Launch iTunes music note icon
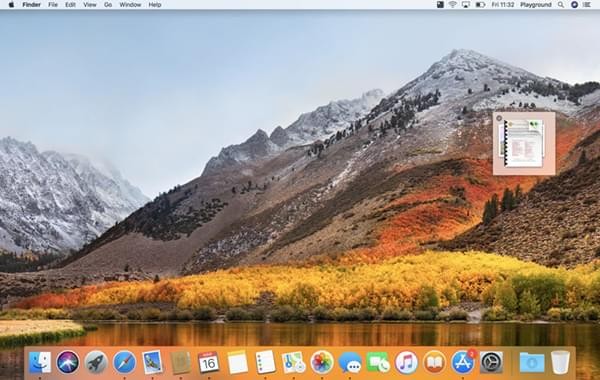600x380 pixels. click(406, 362)
